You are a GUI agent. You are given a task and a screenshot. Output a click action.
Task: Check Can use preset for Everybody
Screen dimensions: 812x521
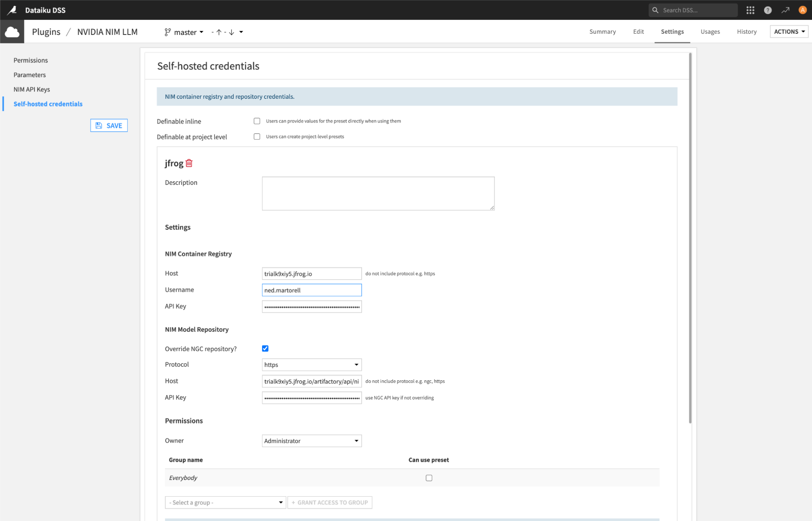click(429, 478)
